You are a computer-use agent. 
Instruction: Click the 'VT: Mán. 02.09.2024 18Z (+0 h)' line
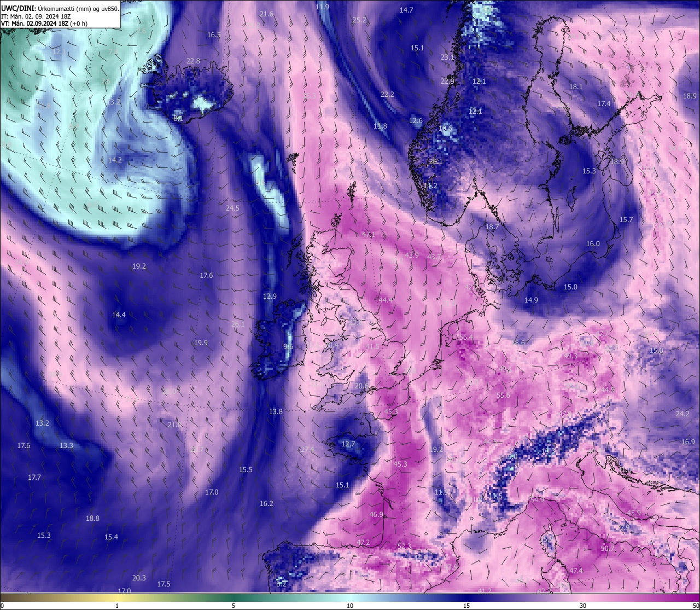pyautogui.click(x=44, y=24)
